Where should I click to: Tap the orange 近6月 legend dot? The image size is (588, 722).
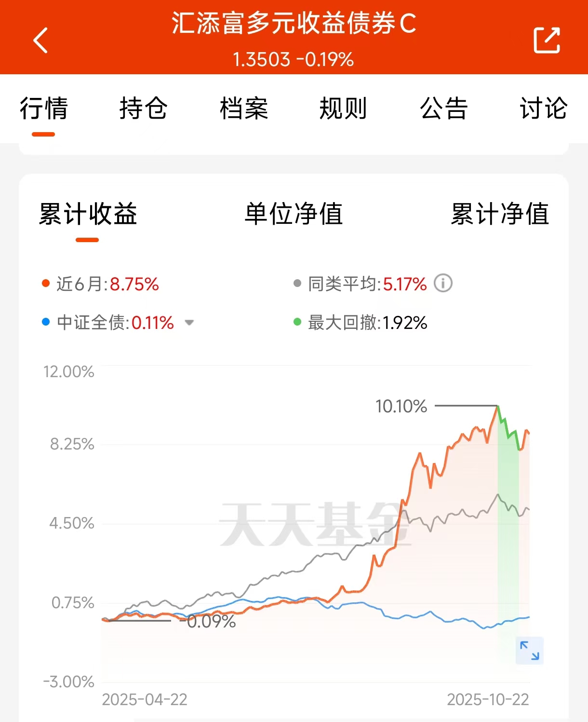tap(46, 284)
